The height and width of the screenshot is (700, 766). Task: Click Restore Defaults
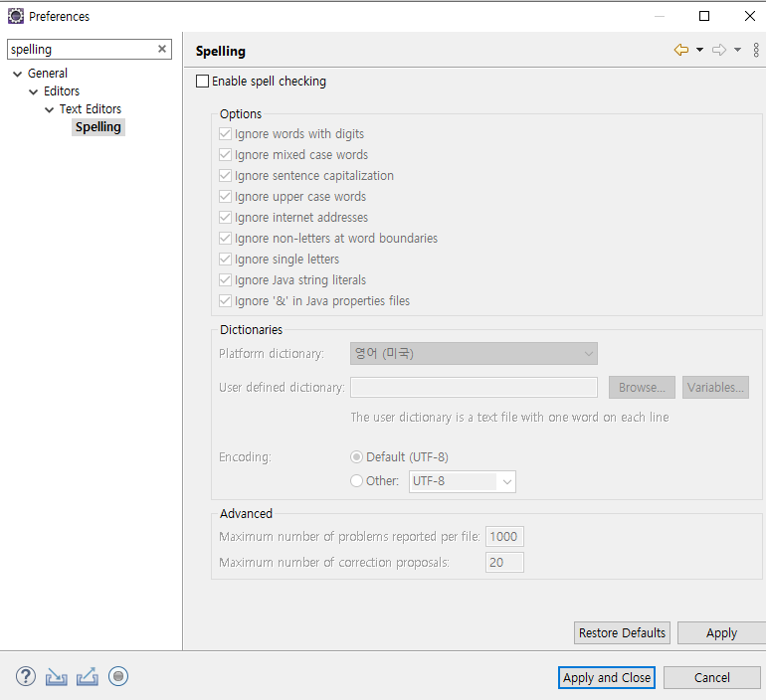point(622,632)
